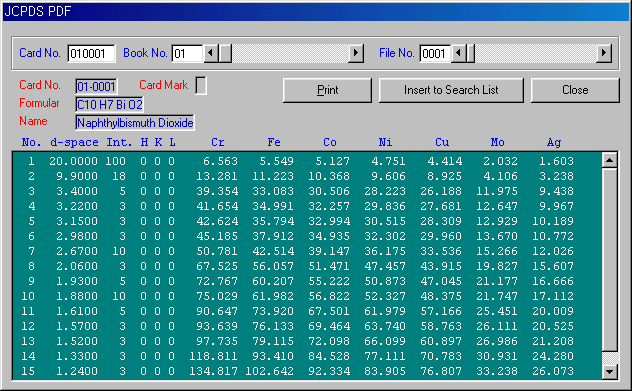The image size is (632, 391).
Task: Click the table vertical scrollbar thumb
Action: coord(609,260)
